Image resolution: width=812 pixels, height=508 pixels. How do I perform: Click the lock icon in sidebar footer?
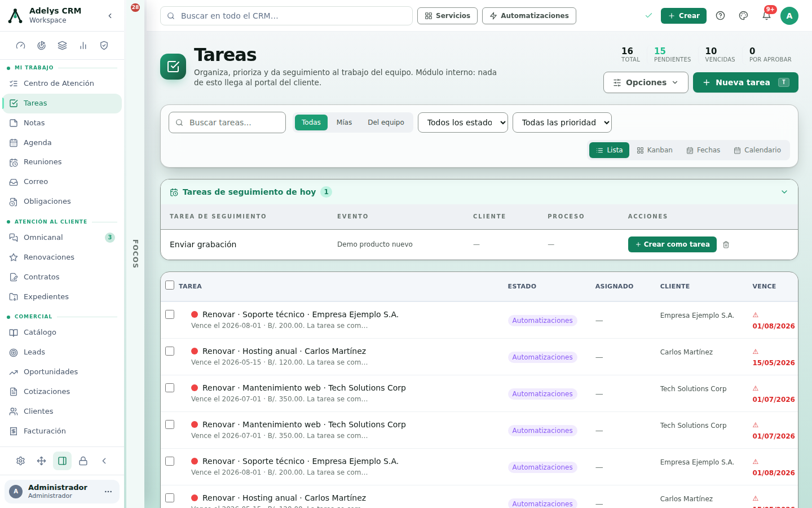[83, 461]
